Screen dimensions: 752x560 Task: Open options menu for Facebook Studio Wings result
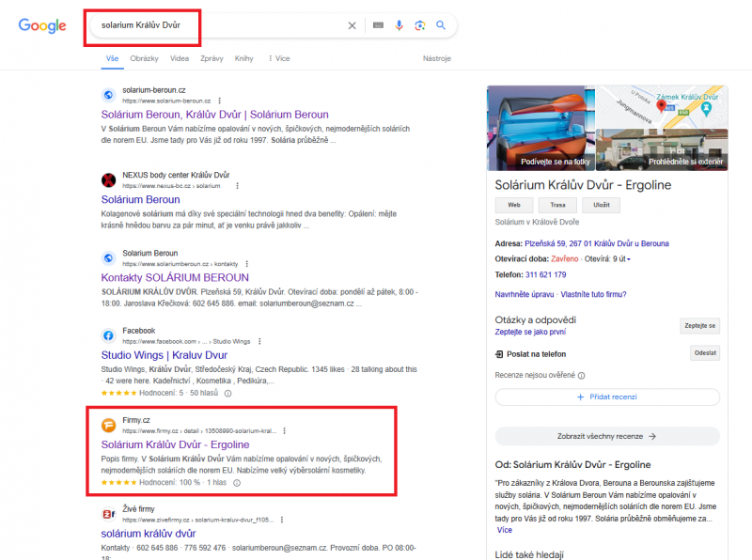259,341
